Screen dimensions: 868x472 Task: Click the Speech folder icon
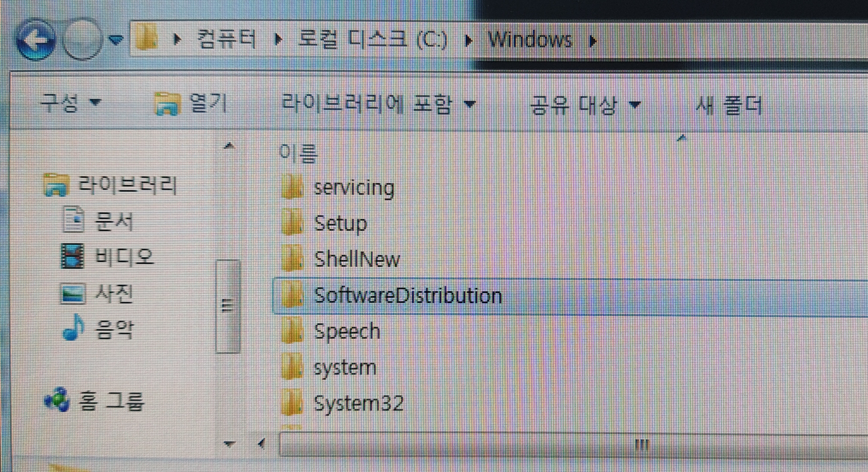click(293, 331)
